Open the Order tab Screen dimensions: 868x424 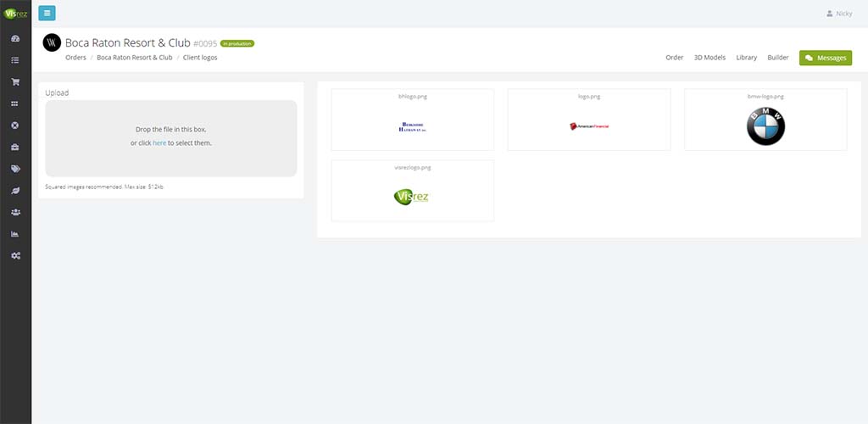pyautogui.click(x=674, y=58)
